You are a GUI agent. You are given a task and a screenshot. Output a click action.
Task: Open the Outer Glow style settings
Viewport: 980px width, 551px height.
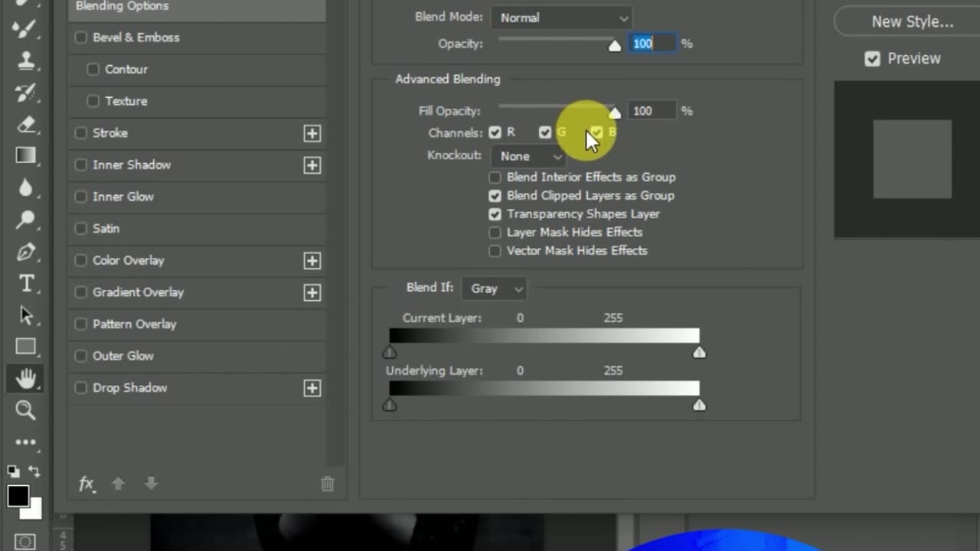[123, 356]
